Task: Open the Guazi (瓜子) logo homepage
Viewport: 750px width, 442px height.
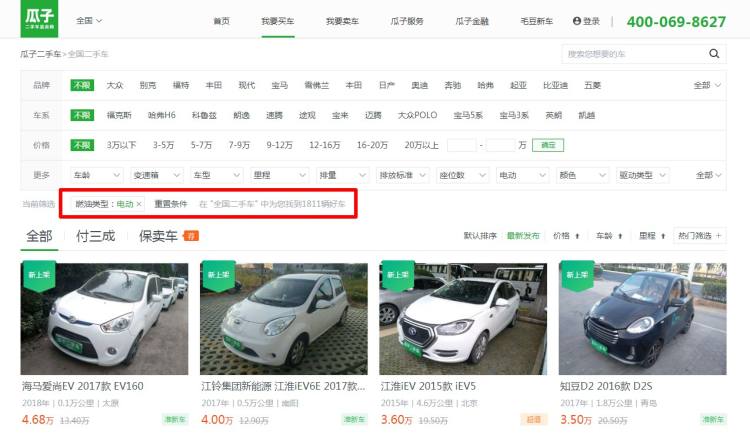Action: click(39, 18)
